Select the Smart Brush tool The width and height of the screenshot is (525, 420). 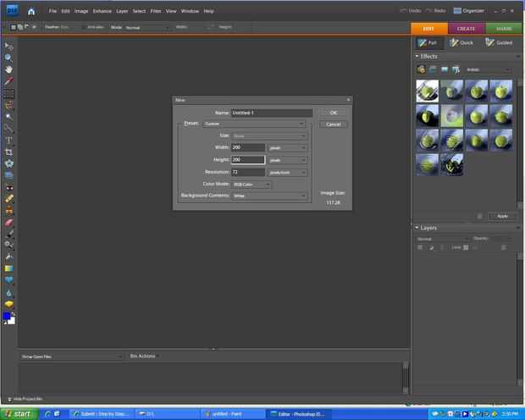pos(9,246)
